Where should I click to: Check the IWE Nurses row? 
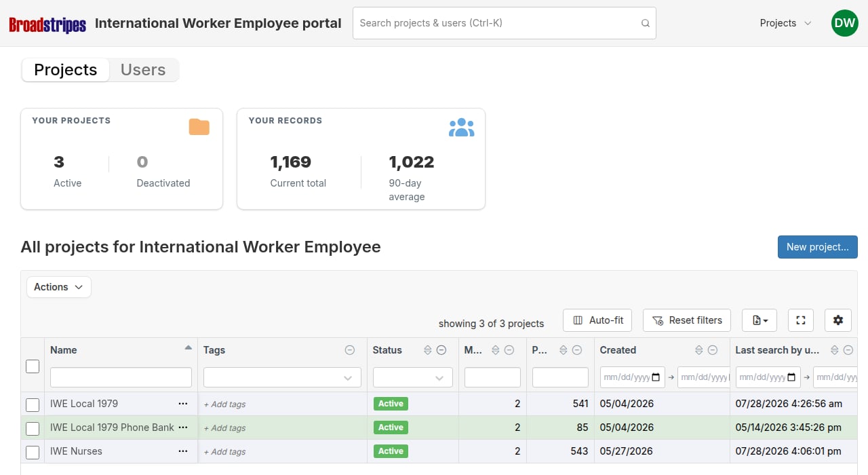pyautogui.click(x=33, y=452)
